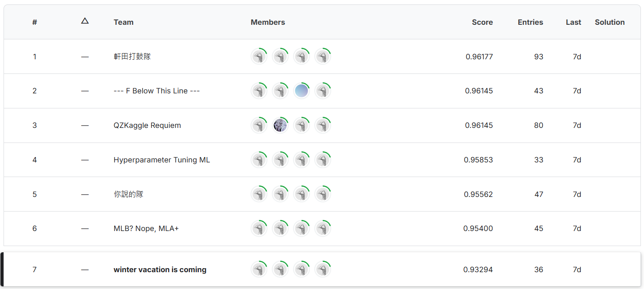Click the dark photo avatar of QZKaggle Requiem
This screenshot has height=289, width=644.
[280, 126]
